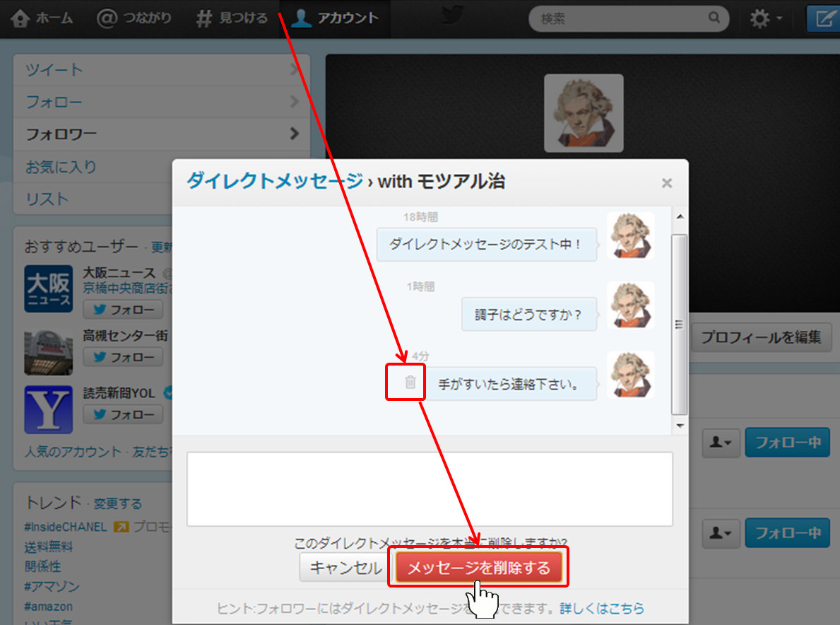Image resolution: width=840 pixels, height=625 pixels.
Task: Open the 大阪ニュース profile avatar
Action: [x=48, y=288]
